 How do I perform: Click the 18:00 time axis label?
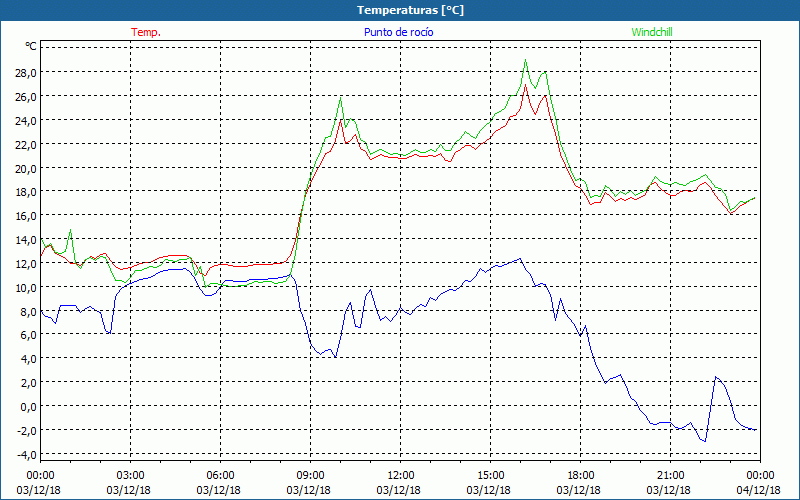click(x=581, y=476)
